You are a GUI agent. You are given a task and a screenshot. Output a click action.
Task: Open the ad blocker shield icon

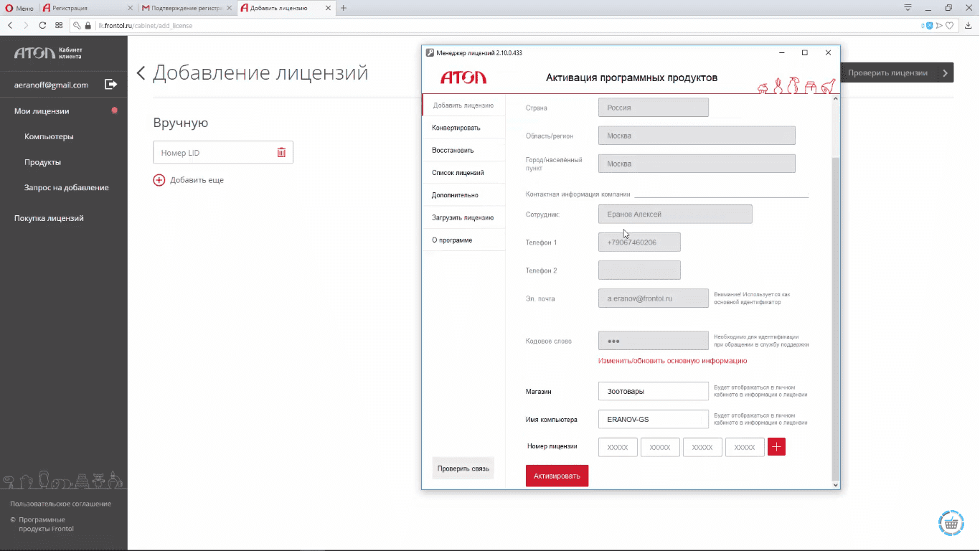[928, 25]
